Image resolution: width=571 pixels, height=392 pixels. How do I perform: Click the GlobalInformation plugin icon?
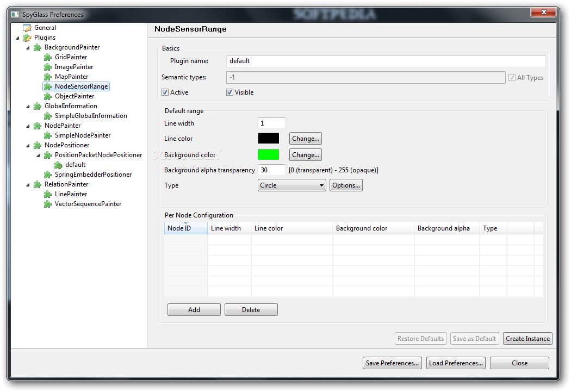coord(37,106)
